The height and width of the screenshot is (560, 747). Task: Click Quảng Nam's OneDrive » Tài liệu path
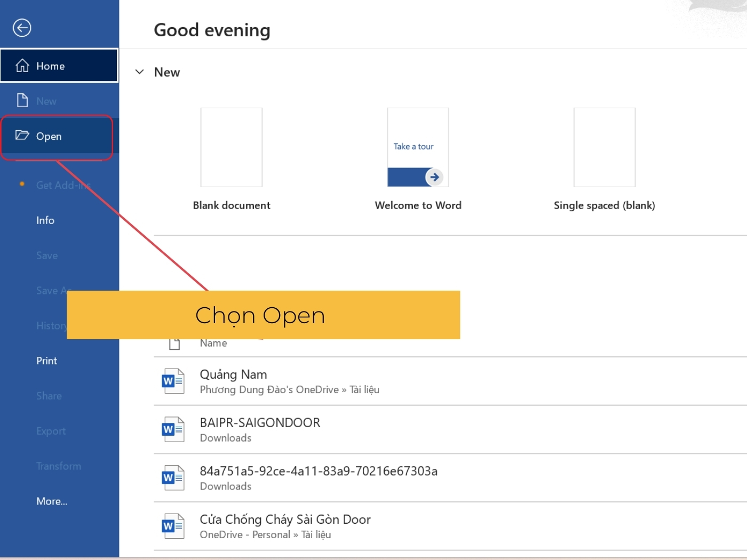(290, 390)
